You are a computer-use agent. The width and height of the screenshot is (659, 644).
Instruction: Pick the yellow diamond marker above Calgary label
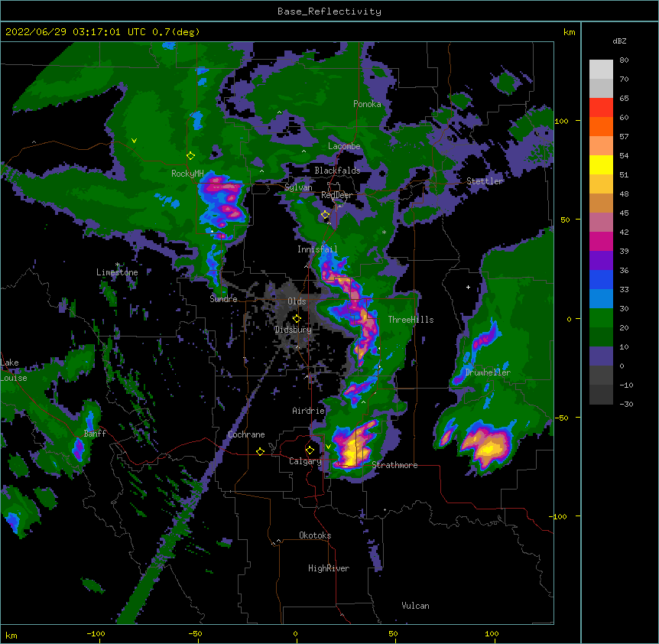point(310,450)
